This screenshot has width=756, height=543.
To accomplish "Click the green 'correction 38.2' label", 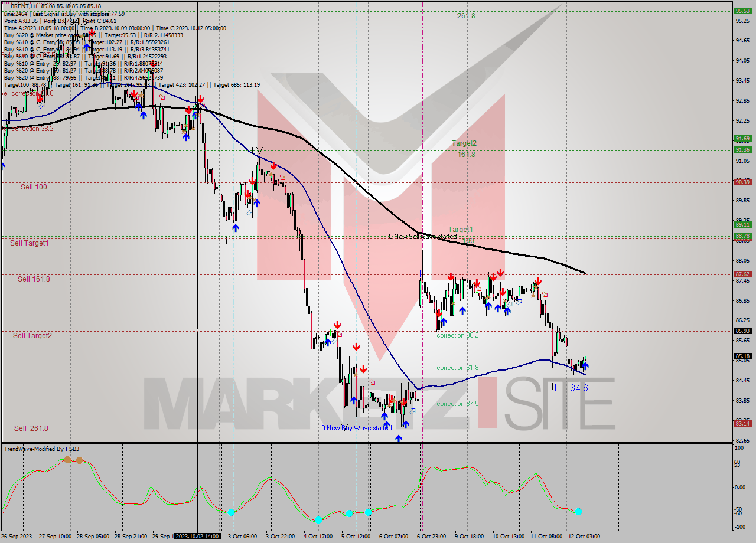I will (458, 335).
